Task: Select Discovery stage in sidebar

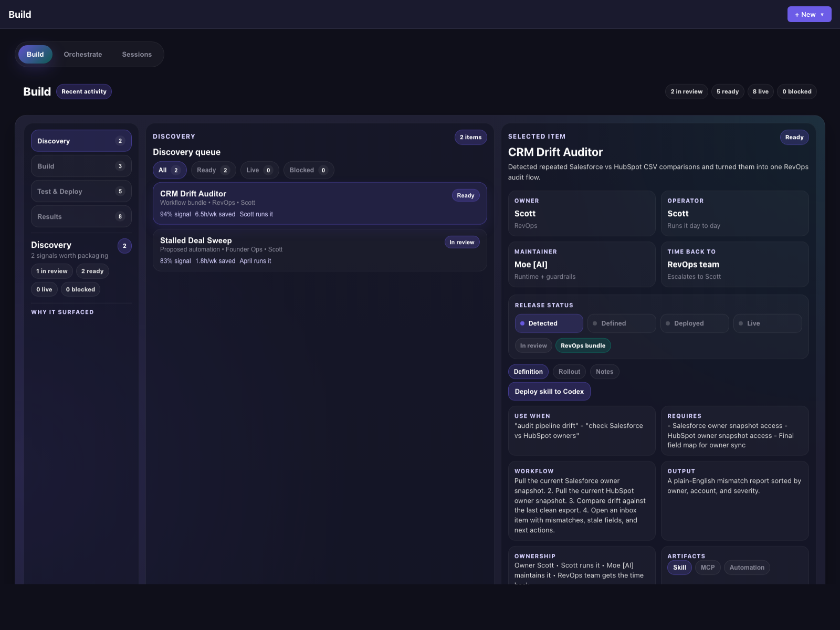Action: point(81,141)
